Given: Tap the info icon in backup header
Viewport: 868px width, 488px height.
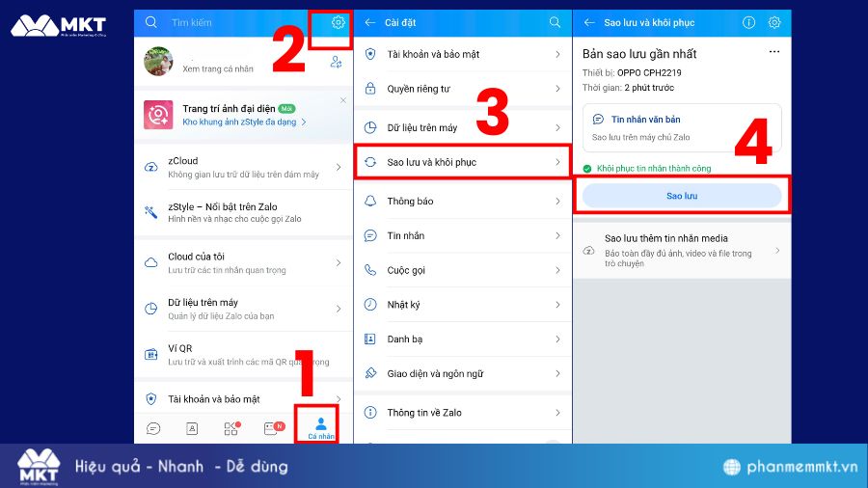Looking at the screenshot, I should 748,23.
